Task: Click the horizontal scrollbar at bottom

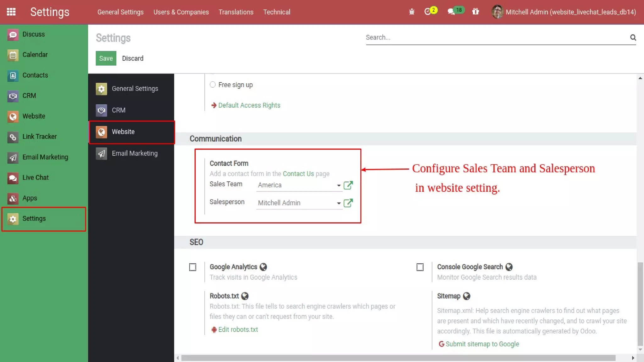Action: pos(398,358)
